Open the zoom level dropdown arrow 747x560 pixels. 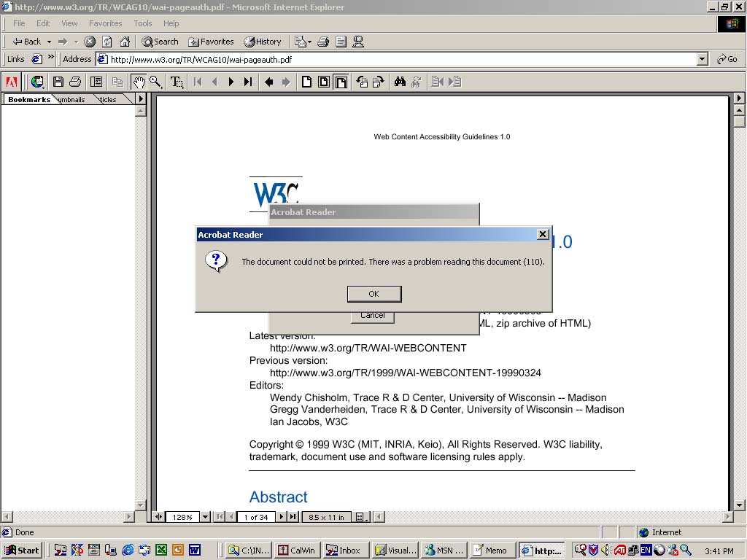[205, 517]
